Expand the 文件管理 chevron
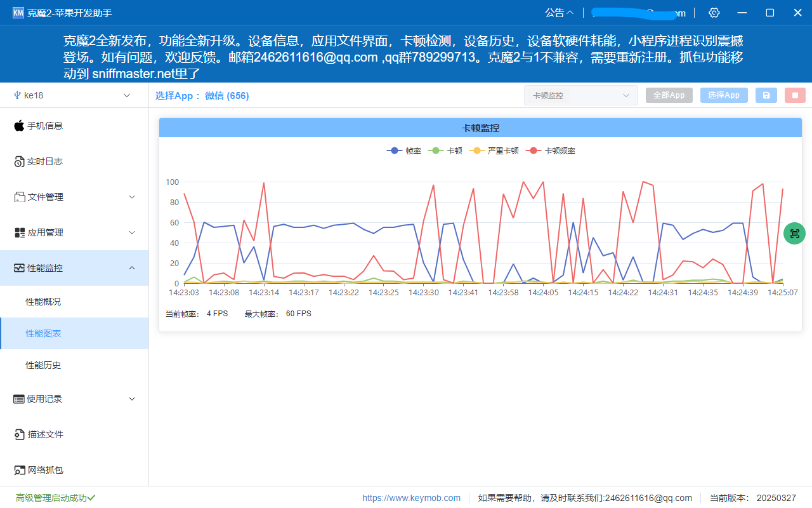Viewport: 812px width, 508px height. (x=132, y=197)
